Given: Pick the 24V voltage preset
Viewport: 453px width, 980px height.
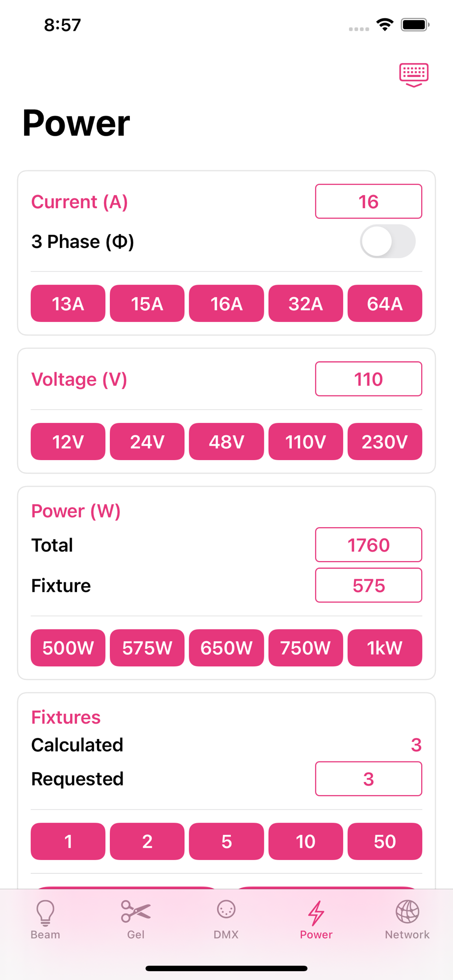Looking at the screenshot, I should 147,442.
